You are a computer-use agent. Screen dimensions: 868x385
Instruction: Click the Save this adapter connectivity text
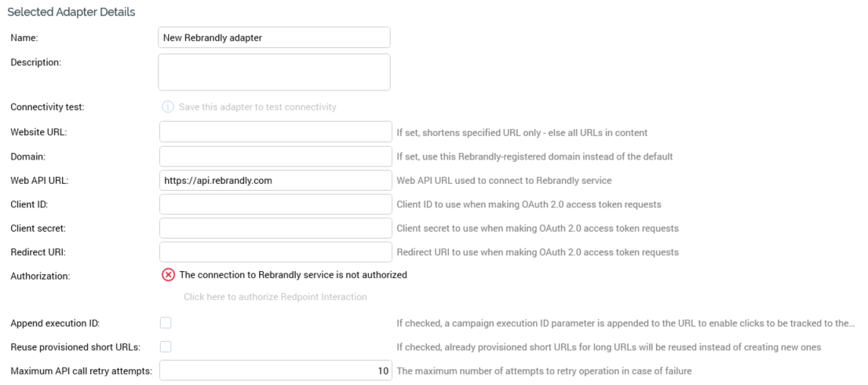257,107
